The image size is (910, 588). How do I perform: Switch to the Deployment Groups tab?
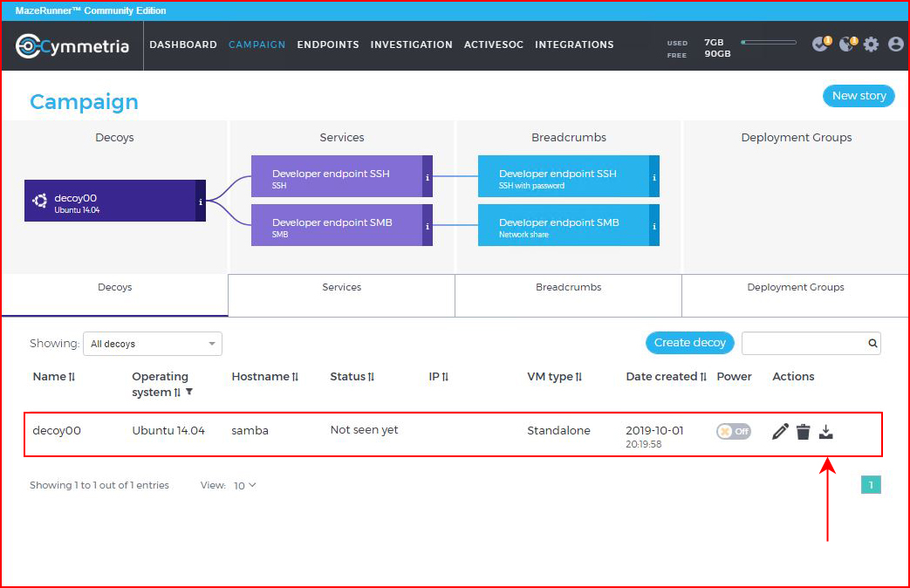click(x=796, y=295)
